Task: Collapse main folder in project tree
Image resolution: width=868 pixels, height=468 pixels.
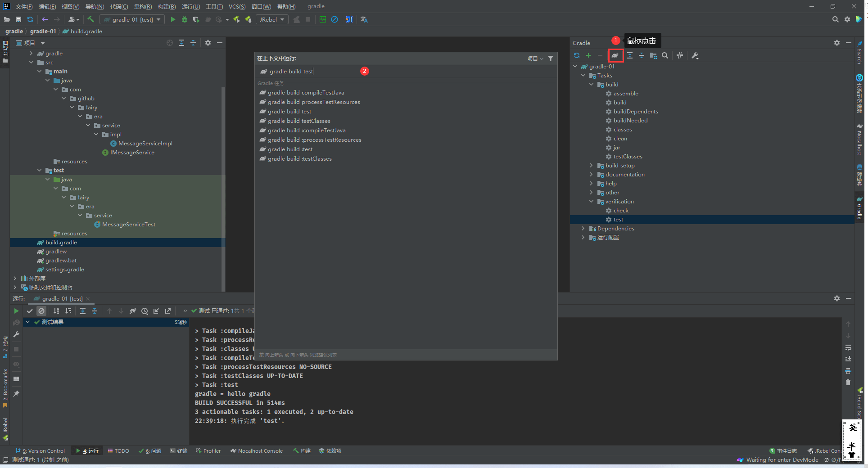Action: 40,72
